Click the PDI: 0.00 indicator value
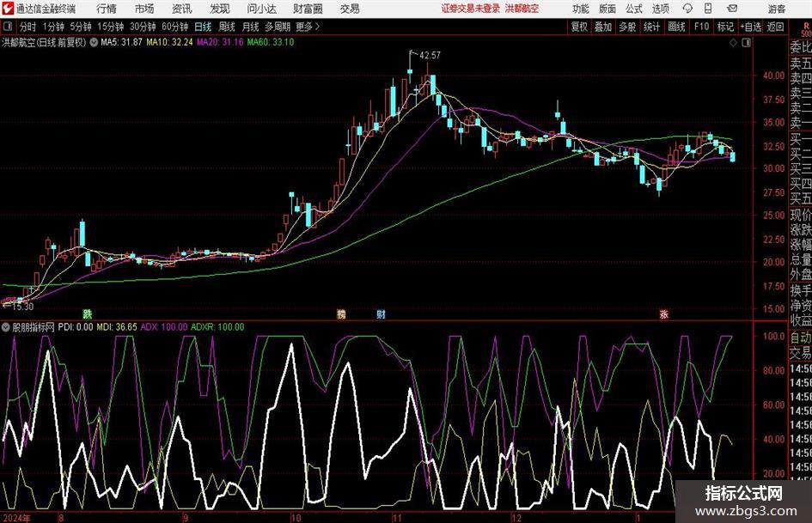812x523 pixels. [x=75, y=327]
